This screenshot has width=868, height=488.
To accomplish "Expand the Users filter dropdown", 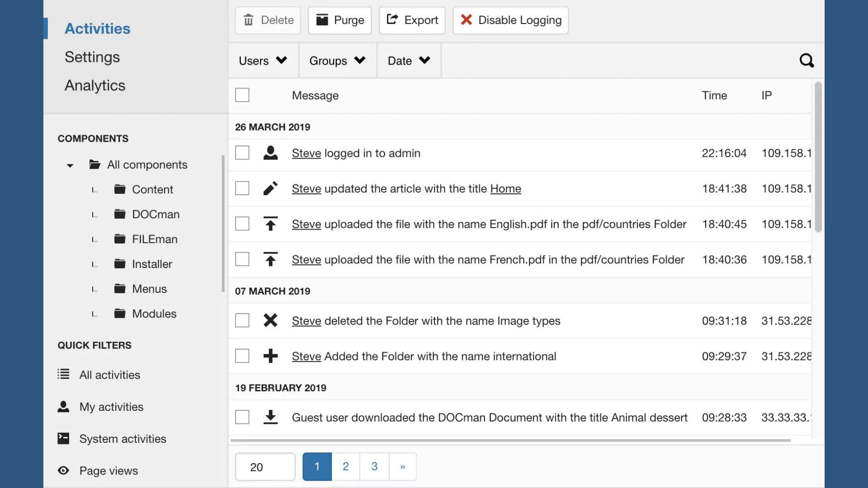I will [x=263, y=60].
